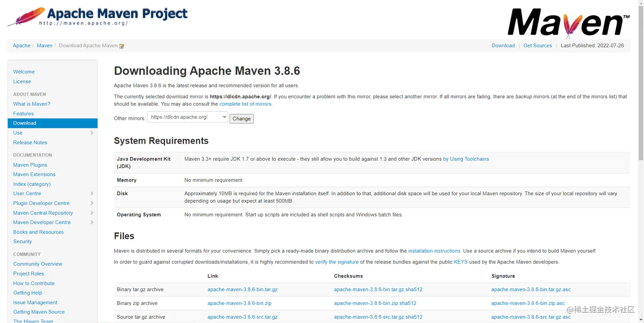
Task: Click the edit icon beside Download Apache Maven
Action: [x=122, y=46]
